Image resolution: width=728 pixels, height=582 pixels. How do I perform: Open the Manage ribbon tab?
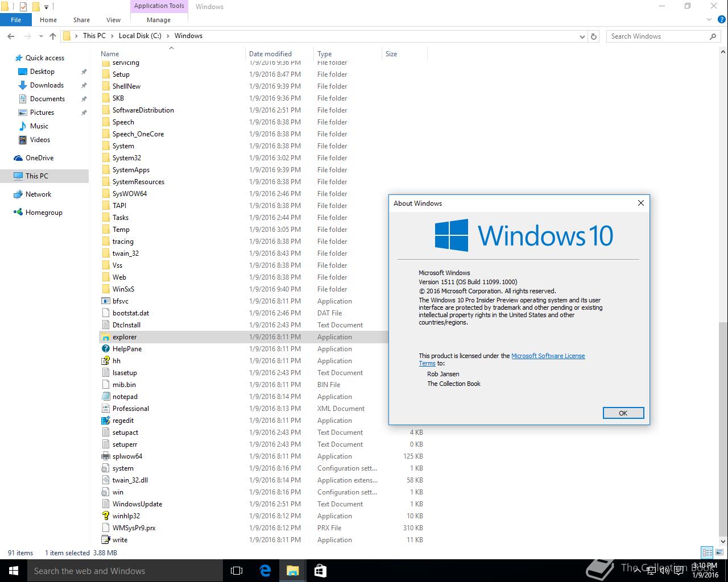(x=159, y=19)
